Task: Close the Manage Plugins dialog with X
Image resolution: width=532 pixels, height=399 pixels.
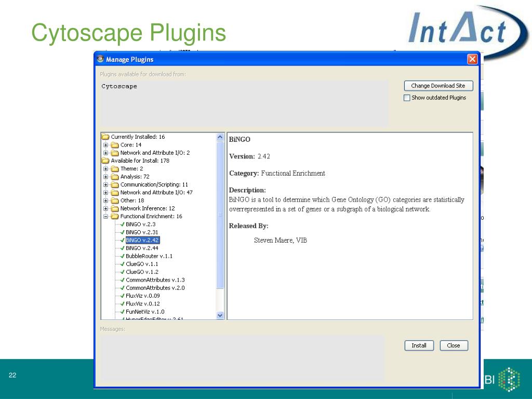Action: click(472, 59)
